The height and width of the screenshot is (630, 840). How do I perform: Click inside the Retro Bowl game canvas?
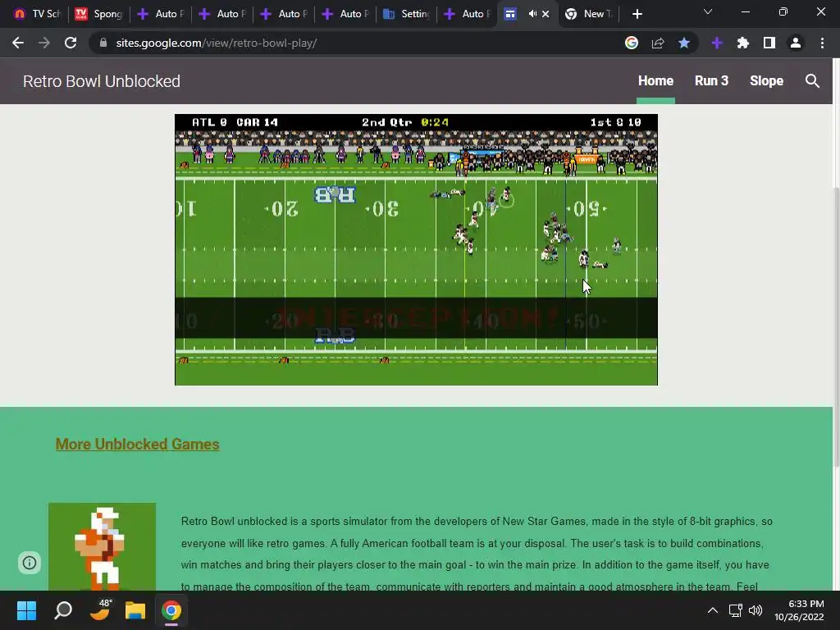pyautogui.click(x=416, y=249)
